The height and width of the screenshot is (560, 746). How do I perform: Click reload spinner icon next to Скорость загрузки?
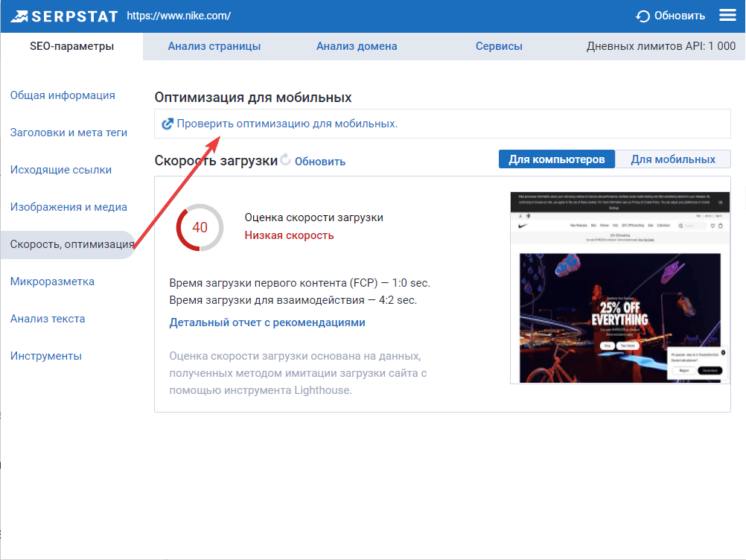[285, 159]
